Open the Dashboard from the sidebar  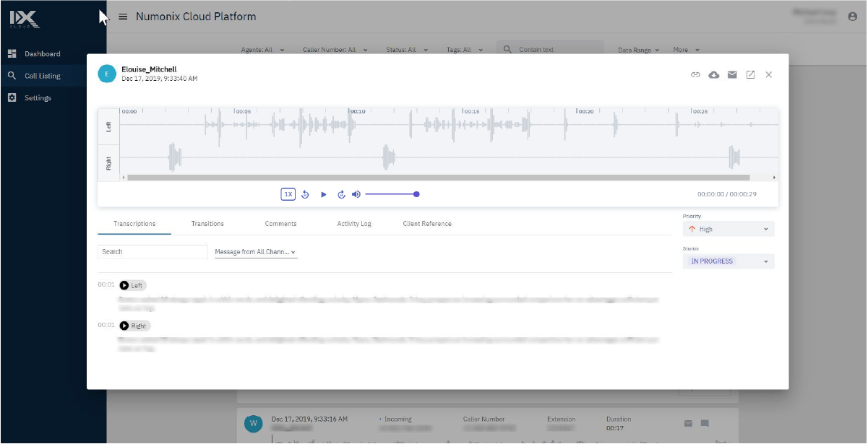point(41,53)
